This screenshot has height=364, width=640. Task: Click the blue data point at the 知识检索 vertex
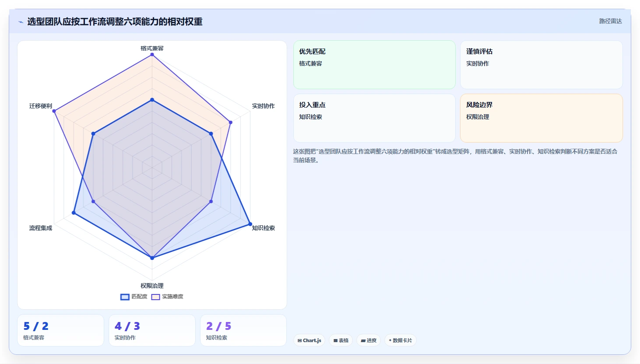click(250, 224)
